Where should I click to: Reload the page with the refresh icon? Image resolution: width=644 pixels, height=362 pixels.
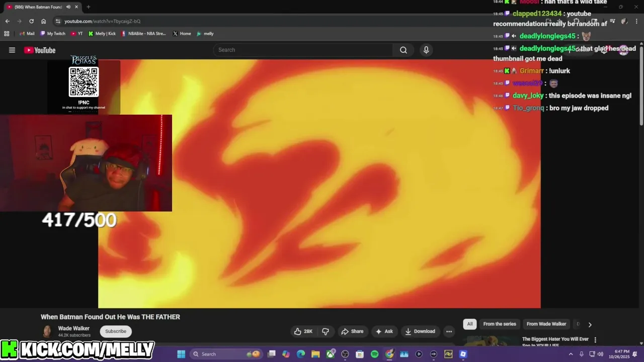[x=31, y=21]
